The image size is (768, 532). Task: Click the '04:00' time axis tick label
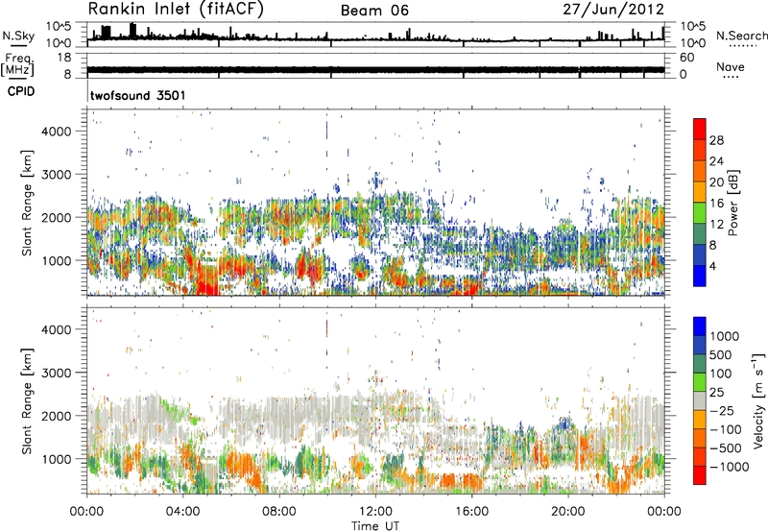pos(182,512)
